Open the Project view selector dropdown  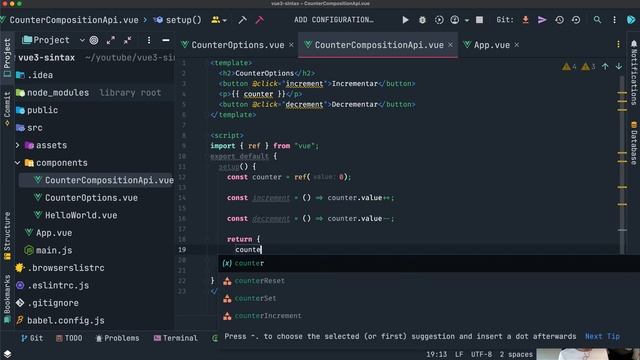click(53, 40)
